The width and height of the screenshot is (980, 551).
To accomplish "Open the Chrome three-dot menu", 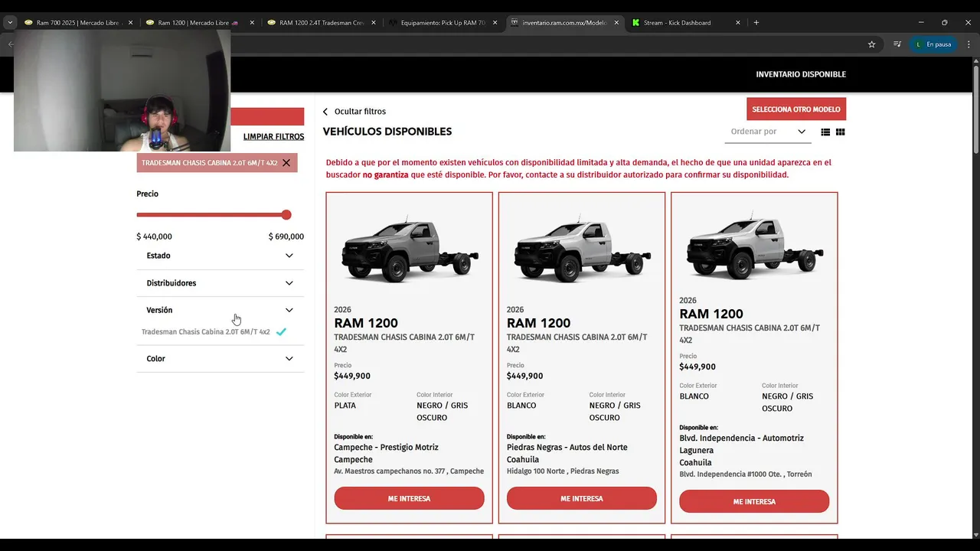I will click(x=968, y=44).
